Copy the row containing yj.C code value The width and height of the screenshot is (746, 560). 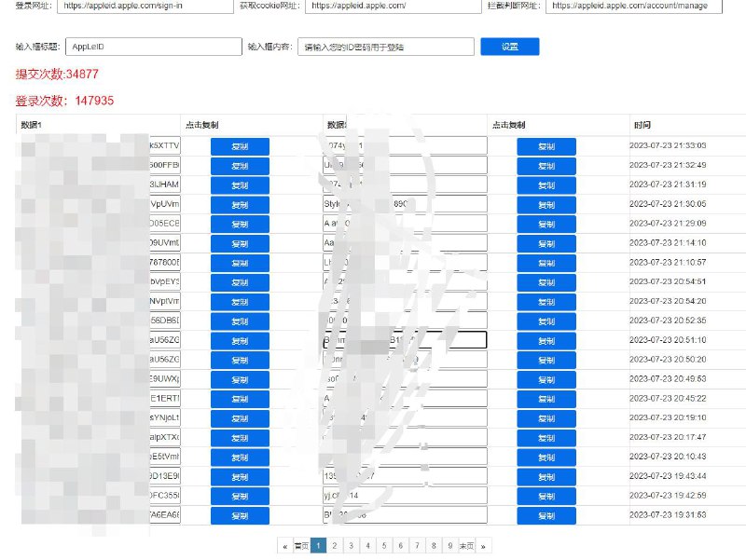545,496
